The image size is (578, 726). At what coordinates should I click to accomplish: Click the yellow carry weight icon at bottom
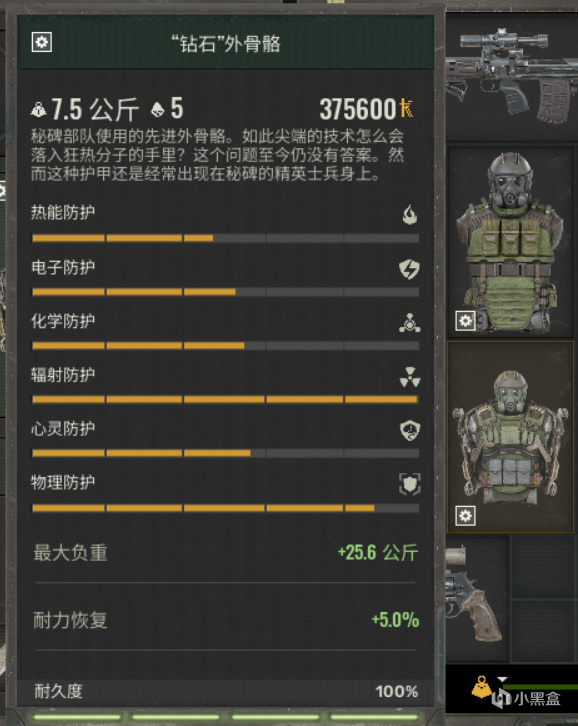click(481, 687)
